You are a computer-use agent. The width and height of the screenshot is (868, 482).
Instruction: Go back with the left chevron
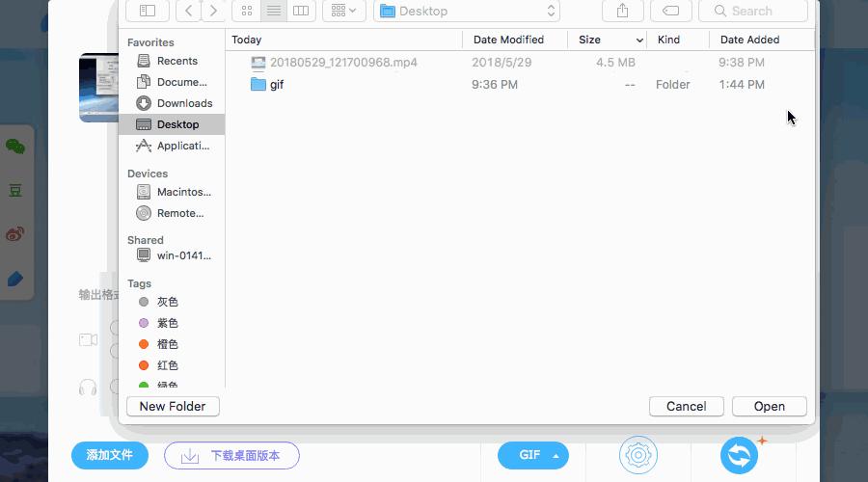click(x=189, y=11)
